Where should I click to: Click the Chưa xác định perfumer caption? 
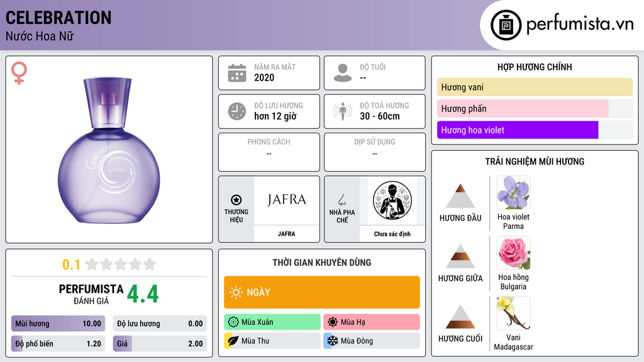[392, 234]
